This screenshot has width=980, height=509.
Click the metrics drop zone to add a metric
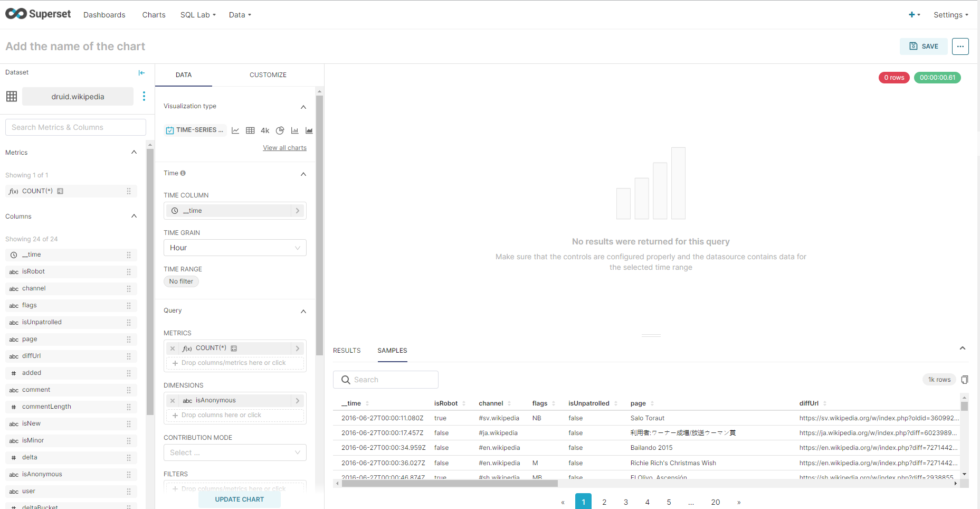(235, 363)
